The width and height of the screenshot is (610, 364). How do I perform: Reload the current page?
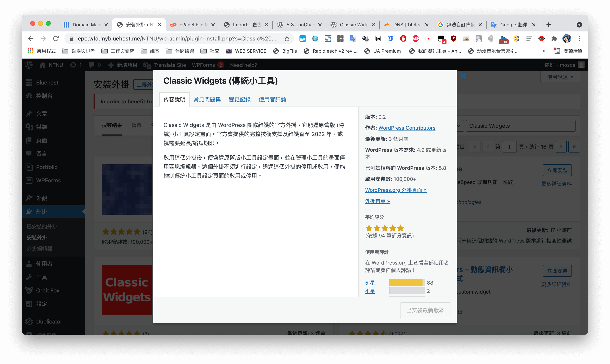click(56, 39)
